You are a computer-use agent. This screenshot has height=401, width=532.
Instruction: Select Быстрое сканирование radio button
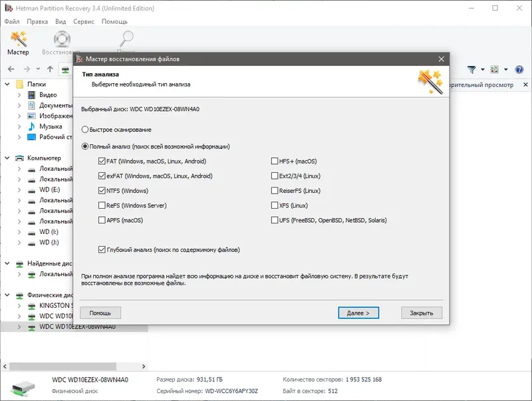(x=85, y=130)
